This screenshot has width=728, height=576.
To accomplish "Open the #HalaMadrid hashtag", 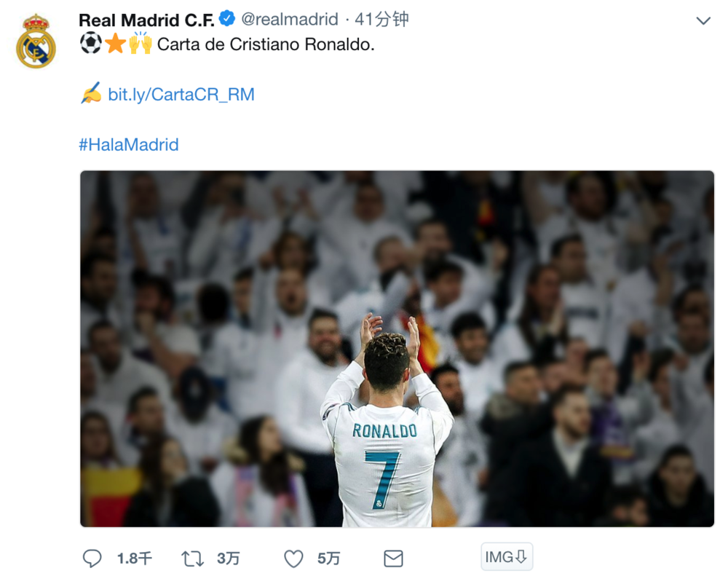I will point(129,144).
